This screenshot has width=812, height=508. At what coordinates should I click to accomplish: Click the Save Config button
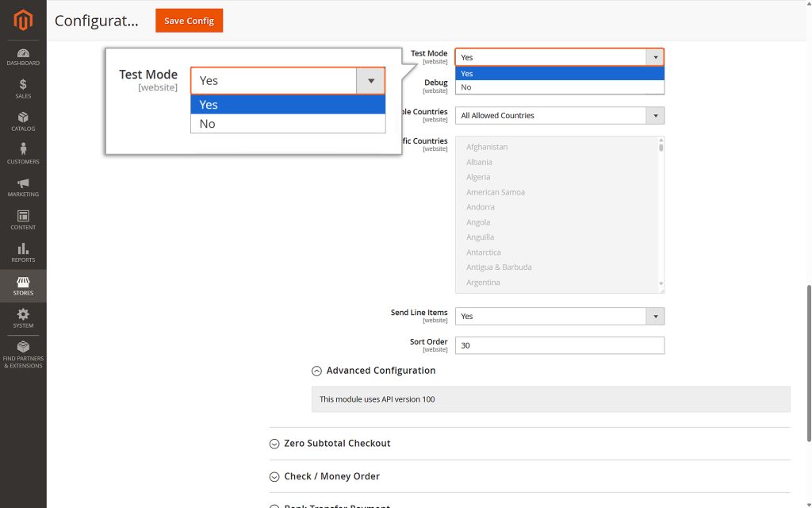tap(189, 21)
